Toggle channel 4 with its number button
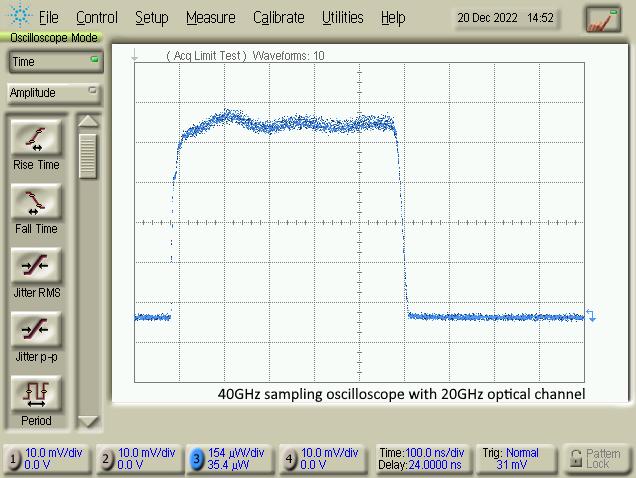The width and height of the screenshot is (636, 478). coord(289,459)
